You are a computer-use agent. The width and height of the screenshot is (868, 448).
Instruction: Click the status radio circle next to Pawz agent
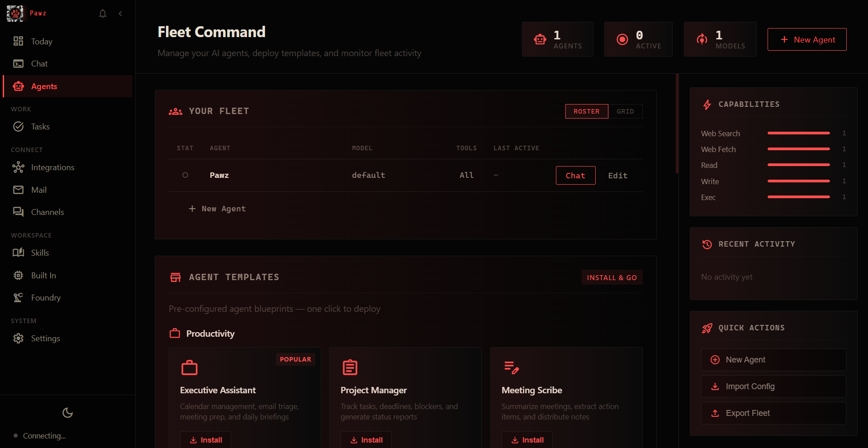(x=185, y=175)
